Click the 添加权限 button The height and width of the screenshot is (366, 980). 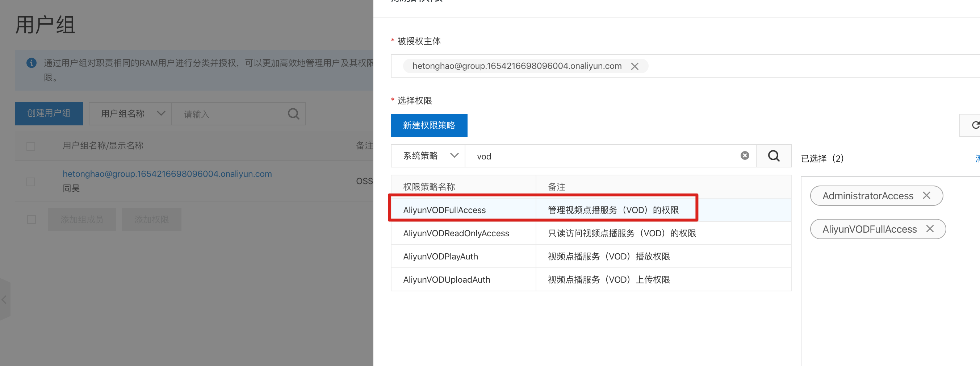click(151, 219)
